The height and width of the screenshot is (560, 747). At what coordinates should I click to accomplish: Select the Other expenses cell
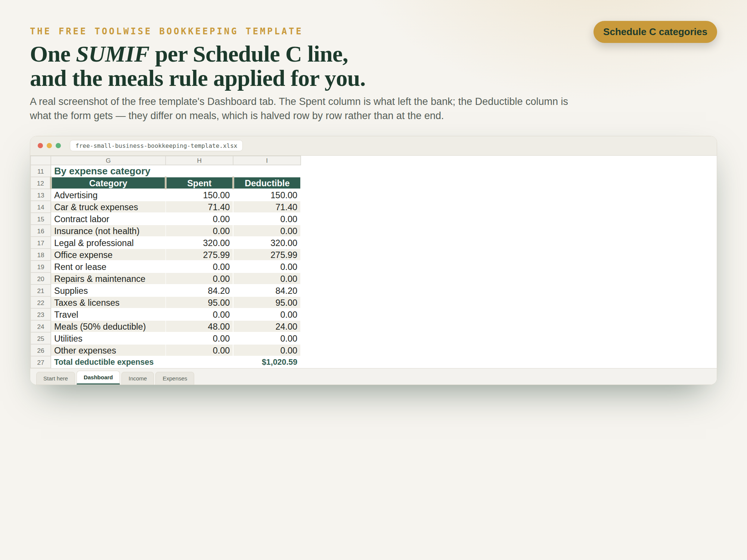(x=108, y=351)
